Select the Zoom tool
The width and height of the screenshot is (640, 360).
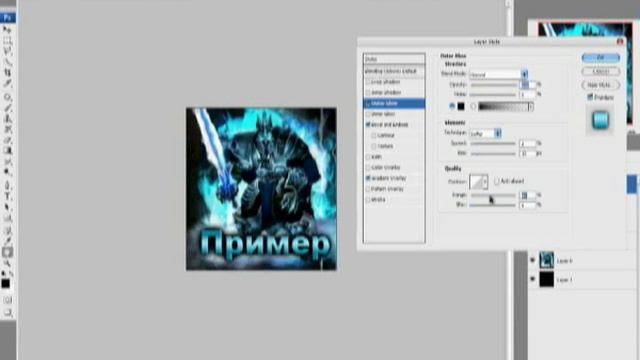tap(7, 263)
